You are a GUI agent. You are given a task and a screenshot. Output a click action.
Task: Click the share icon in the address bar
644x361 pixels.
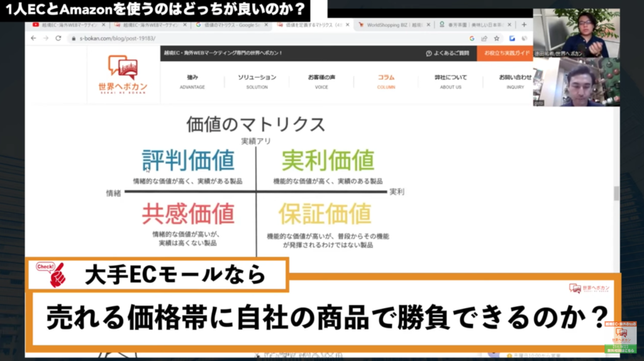point(484,38)
